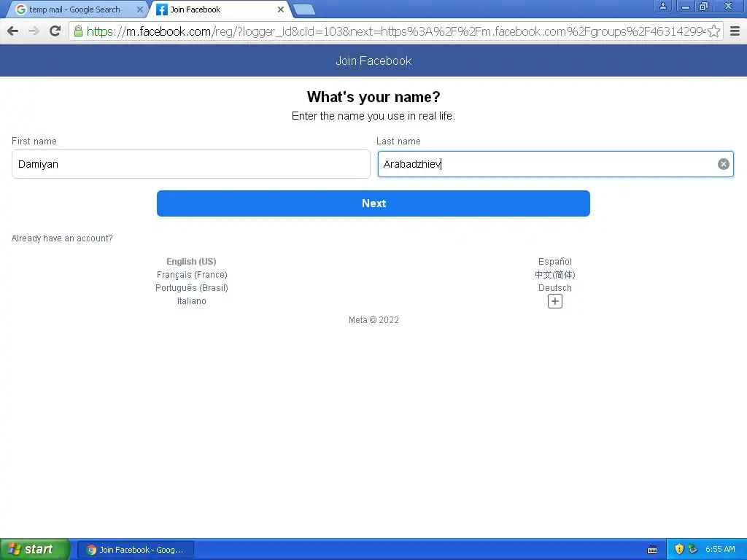This screenshot has width=747, height=560.
Task: Click the Meta © 2022 footer text
Action: coord(373,320)
